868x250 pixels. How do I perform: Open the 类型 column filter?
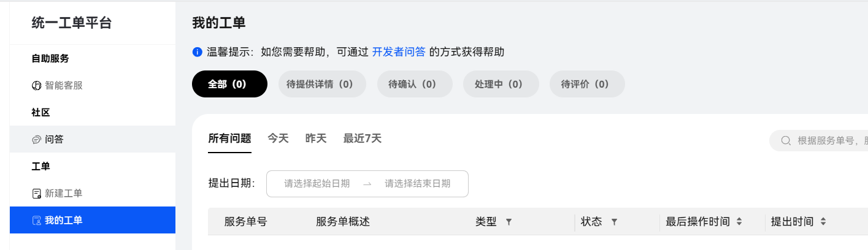click(509, 222)
